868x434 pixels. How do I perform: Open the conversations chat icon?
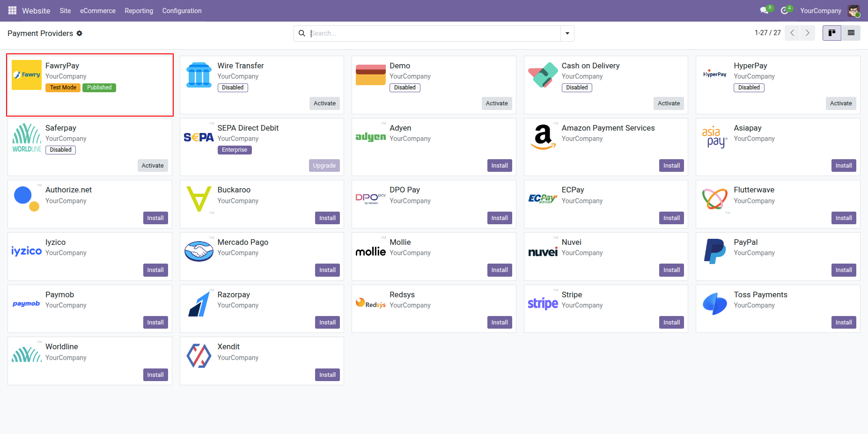(764, 10)
